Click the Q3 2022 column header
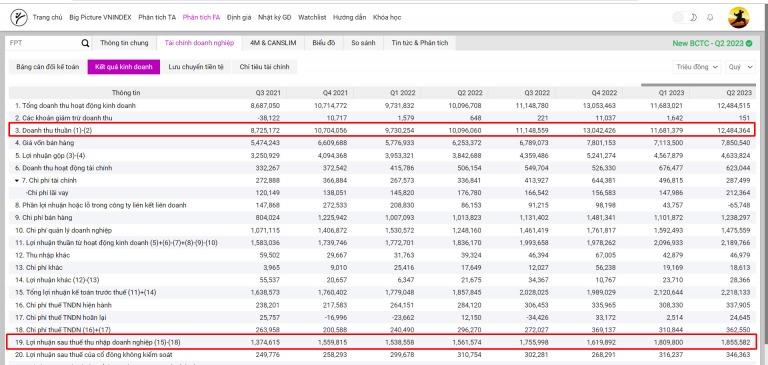This screenshot has width=768, height=365. (537, 93)
